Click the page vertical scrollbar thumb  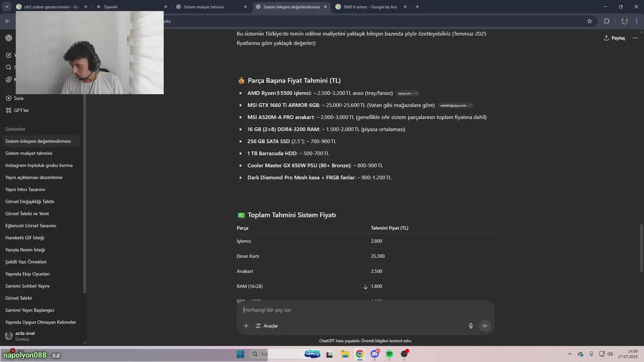coord(641,249)
